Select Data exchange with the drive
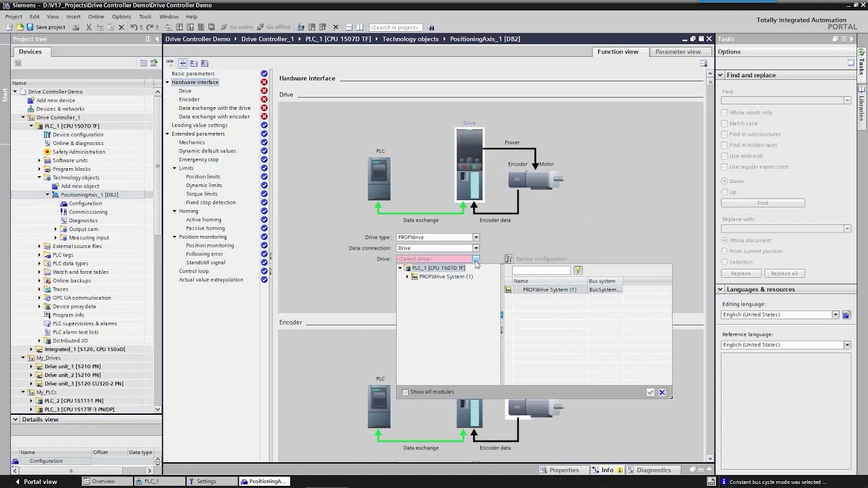This screenshot has height=488, width=868. tap(214, 108)
